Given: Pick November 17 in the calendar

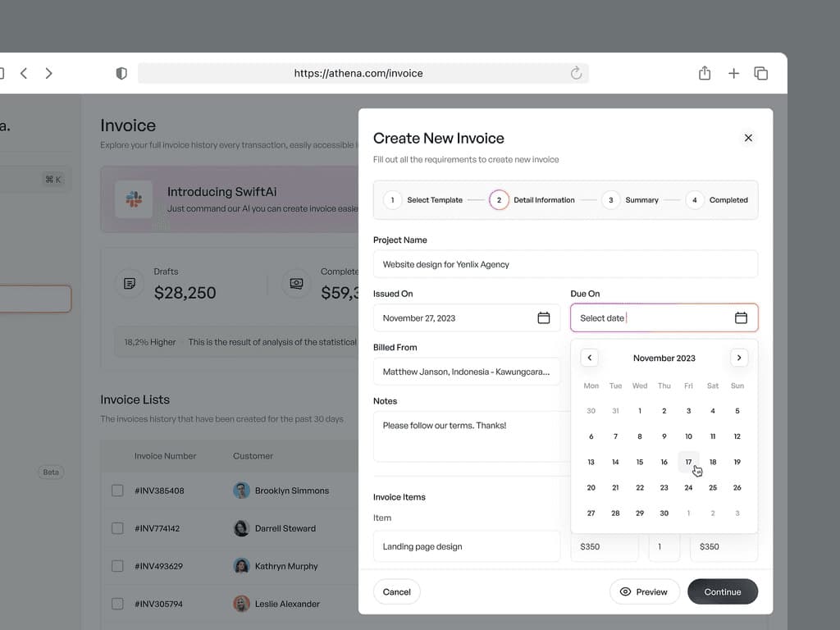Looking at the screenshot, I should coord(688,462).
